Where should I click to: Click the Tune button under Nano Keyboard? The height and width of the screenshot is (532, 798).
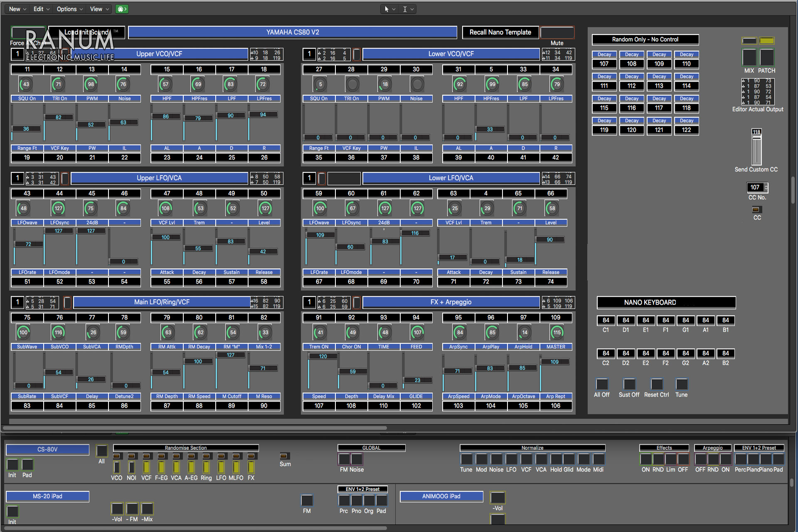[x=682, y=384]
